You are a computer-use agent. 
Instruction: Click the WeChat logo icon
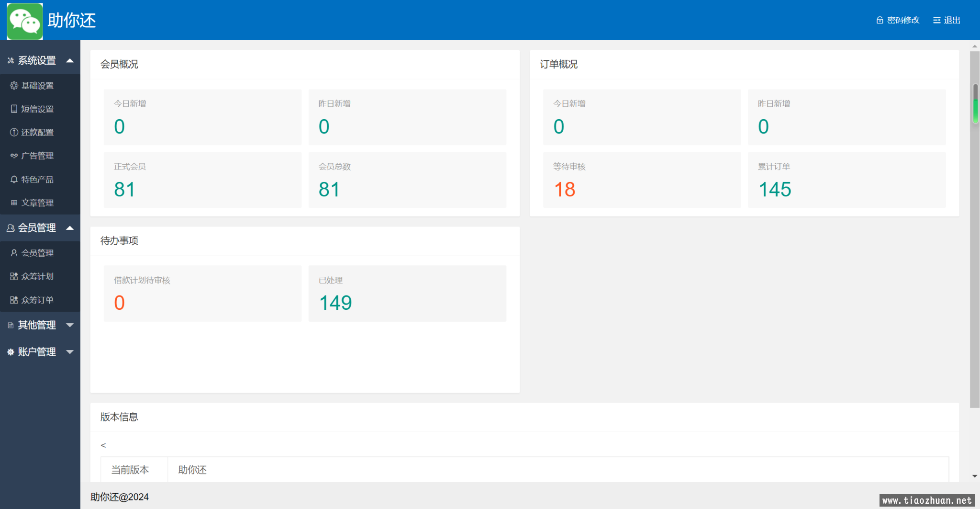click(x=25, y=21)
